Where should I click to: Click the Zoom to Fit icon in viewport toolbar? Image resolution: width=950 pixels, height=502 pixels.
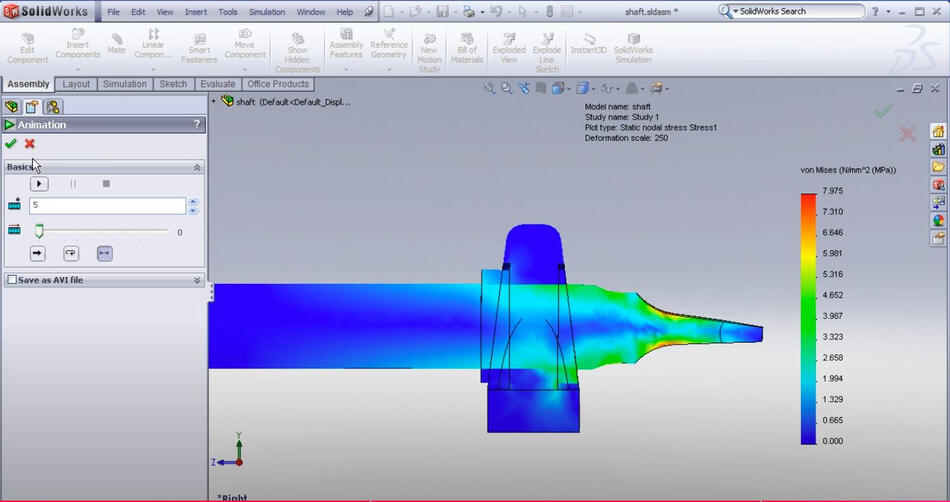(x=489, y=88)
